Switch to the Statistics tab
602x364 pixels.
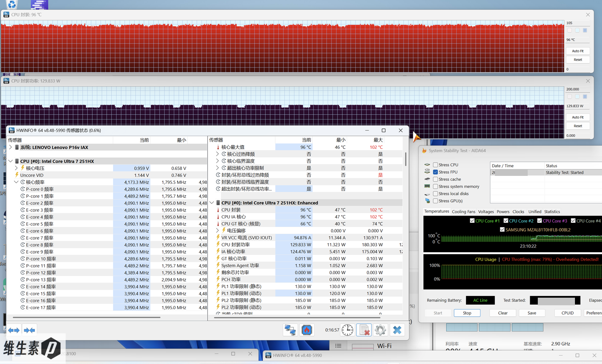tap(552, 212)
